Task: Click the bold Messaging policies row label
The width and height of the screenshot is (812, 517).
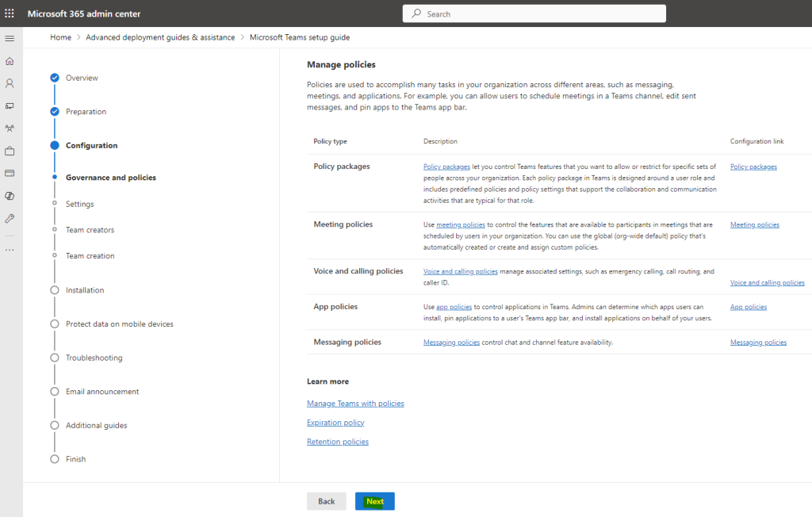Action: (347, 342)
